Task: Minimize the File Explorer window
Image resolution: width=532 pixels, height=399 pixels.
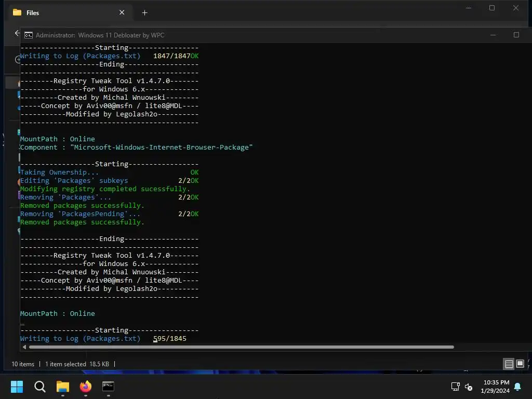Action: [x=469, y=8]
